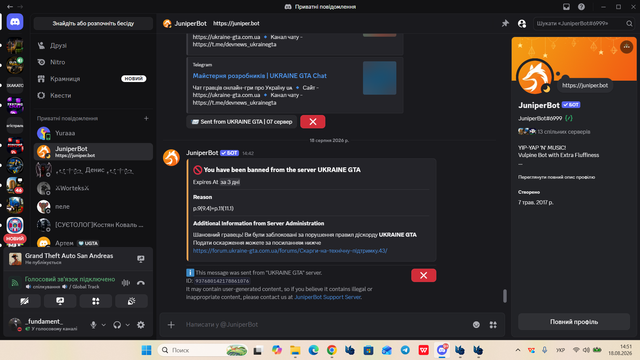Screen dimensions: 640x360
Task: View the 13 mutual servers
Action: coord(554,132)
